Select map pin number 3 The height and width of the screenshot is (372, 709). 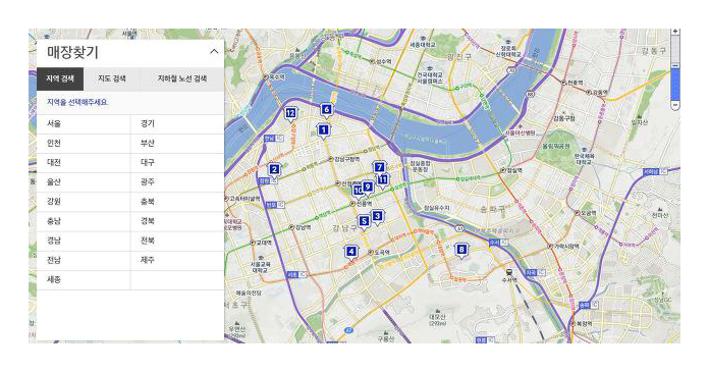click(x=377, y=217)
